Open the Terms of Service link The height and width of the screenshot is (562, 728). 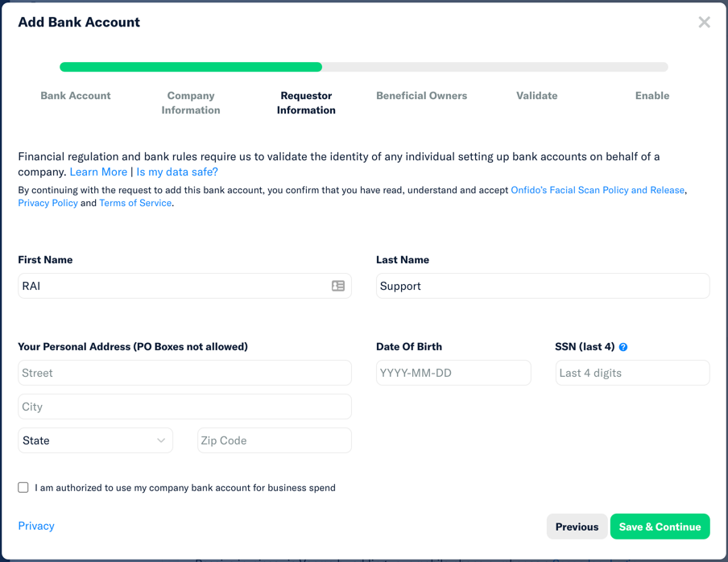tap(134, 203)
